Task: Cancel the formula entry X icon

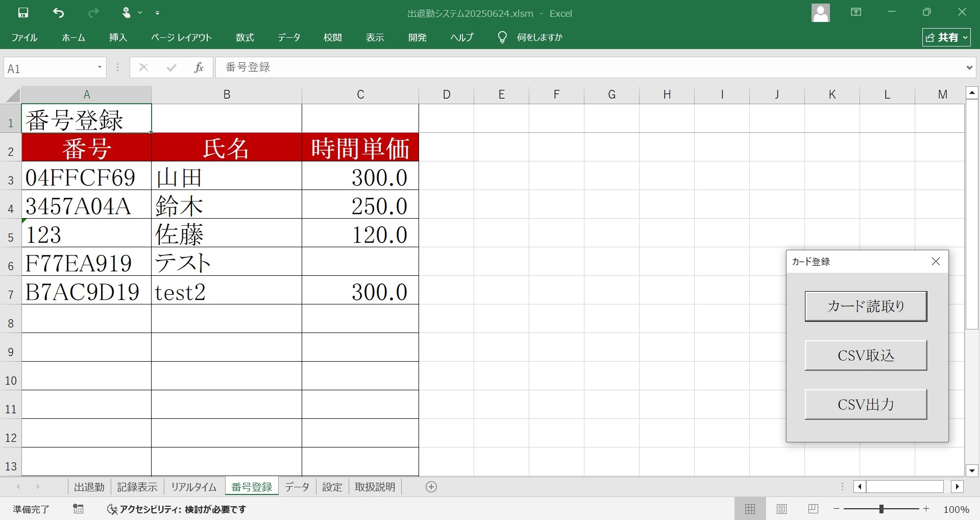Action: (143, 67)
